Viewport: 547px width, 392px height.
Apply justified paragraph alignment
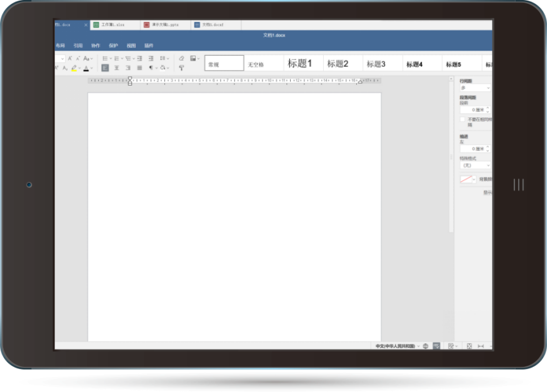coord(139,68)
